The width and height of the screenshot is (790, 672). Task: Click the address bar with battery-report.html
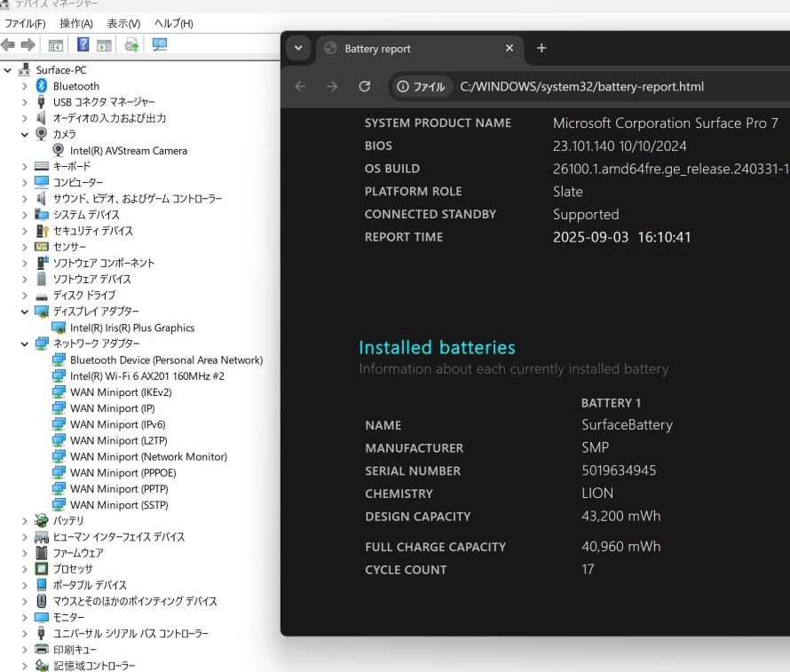pos(589,87)
